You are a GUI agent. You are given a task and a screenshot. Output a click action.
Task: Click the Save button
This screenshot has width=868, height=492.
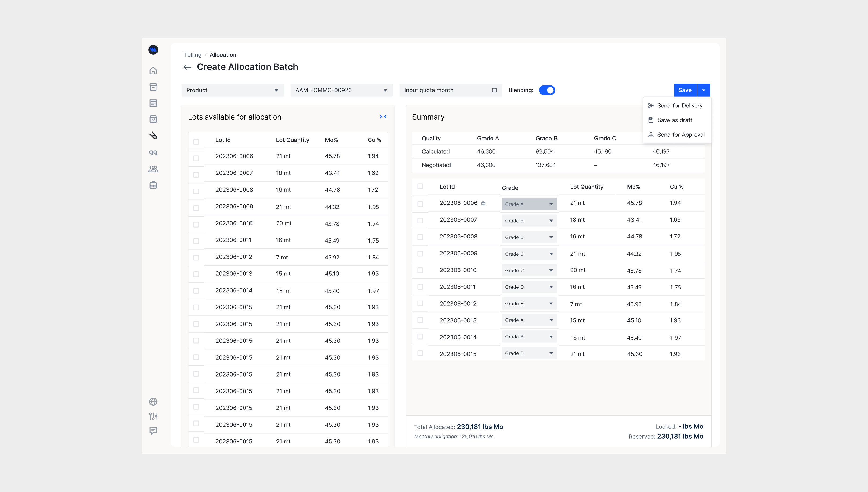tap(685, 90)
